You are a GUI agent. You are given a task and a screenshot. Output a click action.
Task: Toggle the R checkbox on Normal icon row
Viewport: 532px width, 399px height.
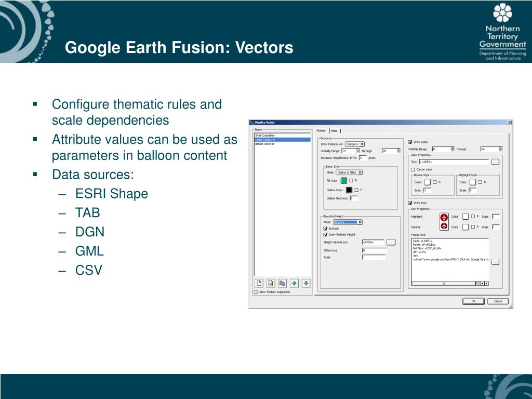pyautogui.click(x=473, y=227)
